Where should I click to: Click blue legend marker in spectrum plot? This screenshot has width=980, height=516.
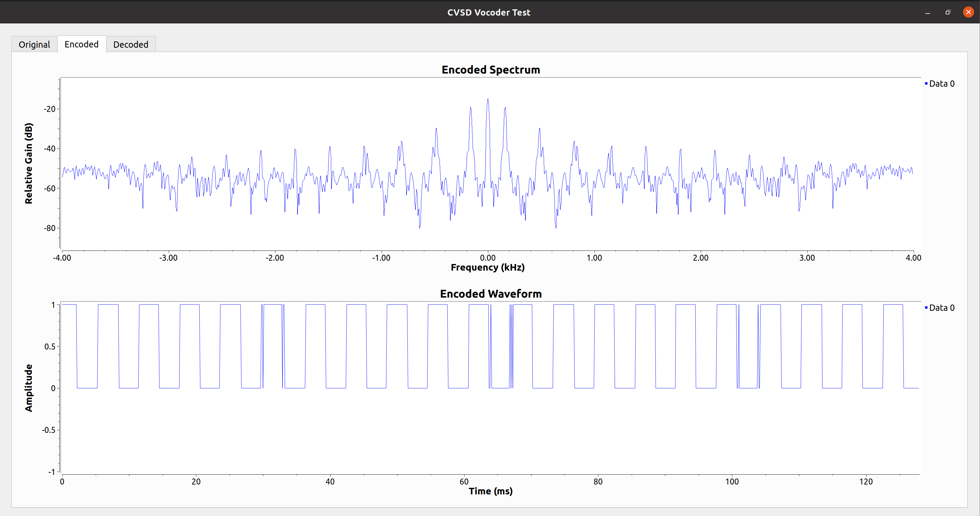pos(926,83)
